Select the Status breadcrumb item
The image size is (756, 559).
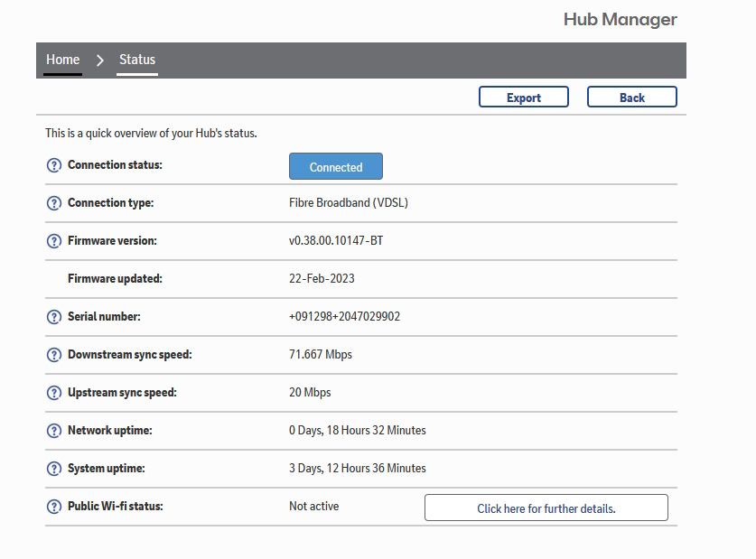[x=137, y=60]
